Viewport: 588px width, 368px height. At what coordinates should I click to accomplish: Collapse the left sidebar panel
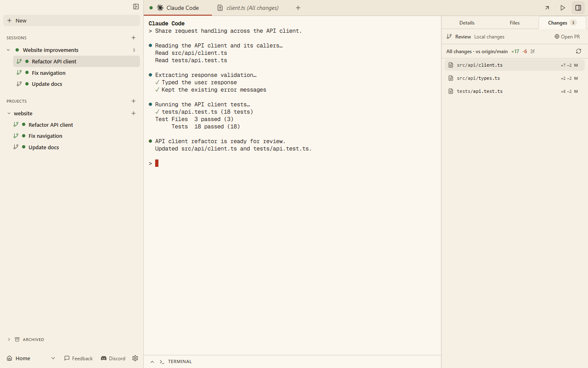click(x=136, y=7)
